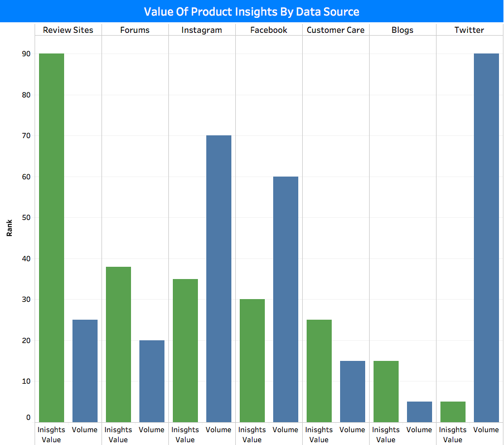Select the green Instagram Insights Value bar
Image resolution: width=504 pixels, height=445 pixels.
click(185, 350)
